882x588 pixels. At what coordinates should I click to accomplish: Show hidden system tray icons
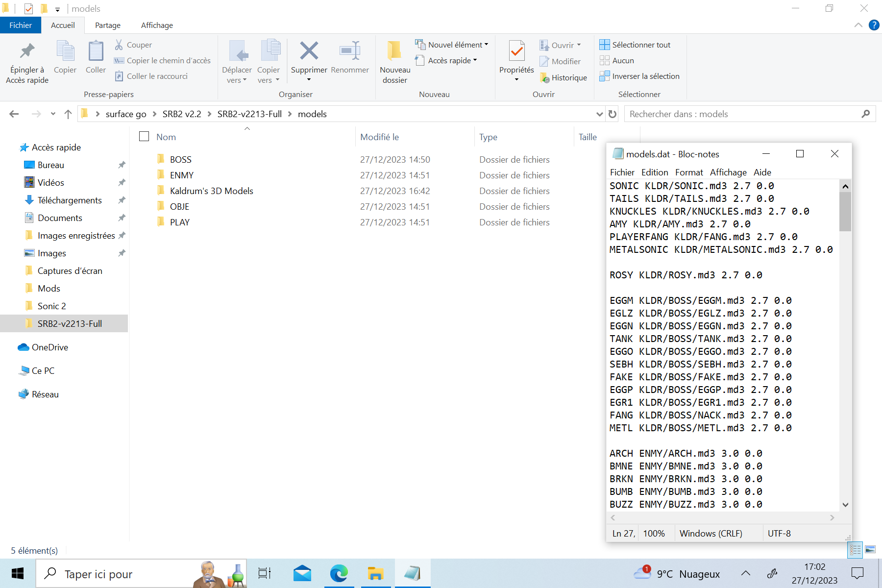746,573
